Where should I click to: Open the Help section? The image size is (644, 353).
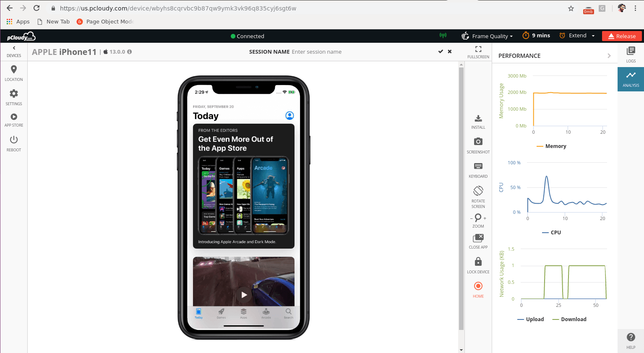(x=631, y=340)
